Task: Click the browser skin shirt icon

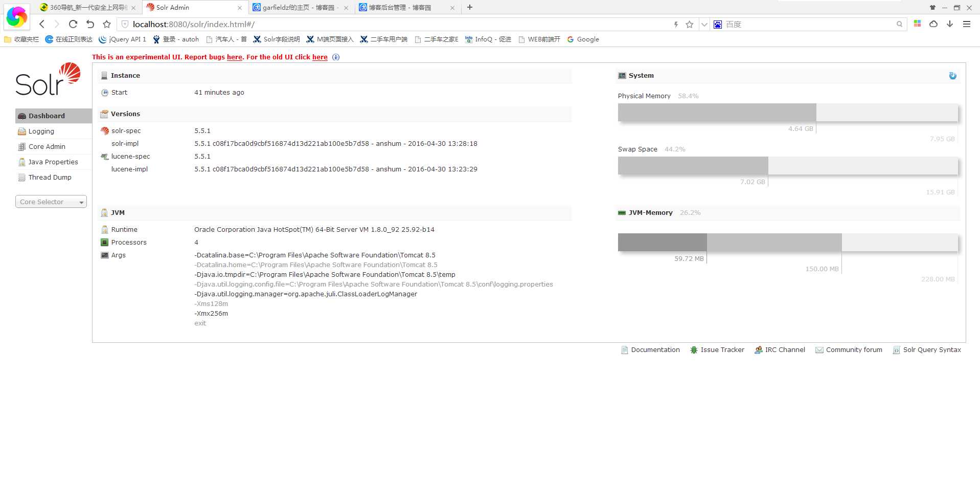Action: point(933,8)
